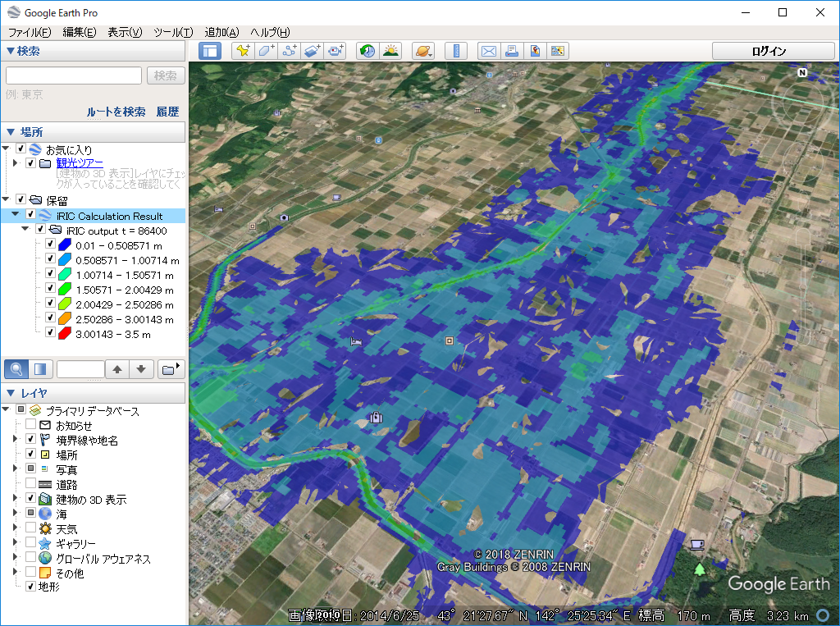Toggle the sunlight display icon
The image size is (840, 626).
pos(390,51)
